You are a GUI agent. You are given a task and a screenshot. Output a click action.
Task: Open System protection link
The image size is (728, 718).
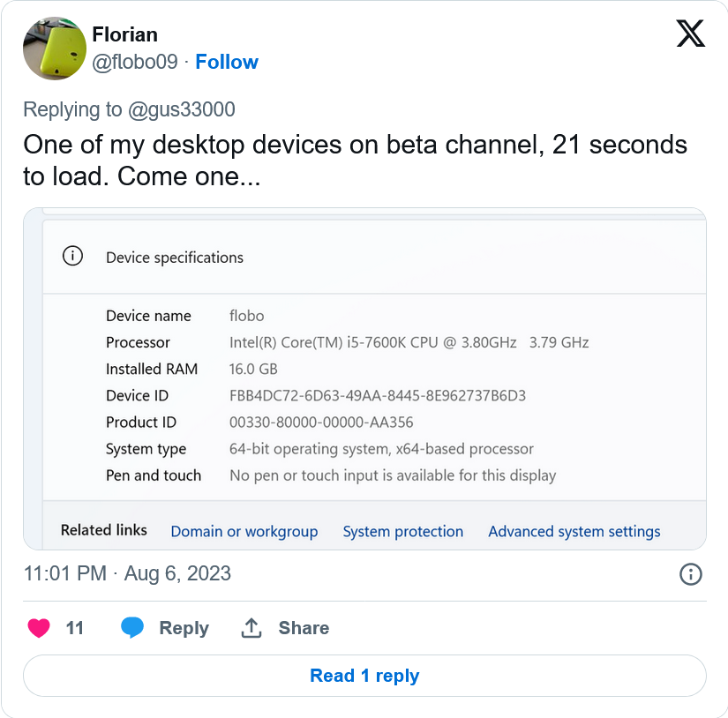[402, 531]
